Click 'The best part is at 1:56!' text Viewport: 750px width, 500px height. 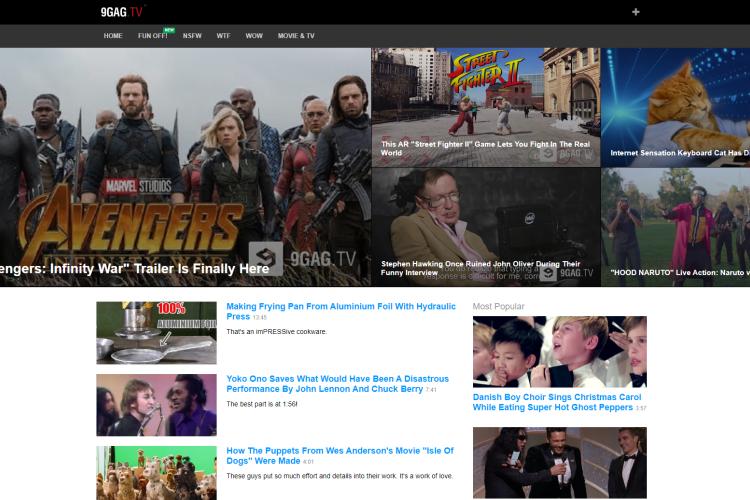coord(262,404)
